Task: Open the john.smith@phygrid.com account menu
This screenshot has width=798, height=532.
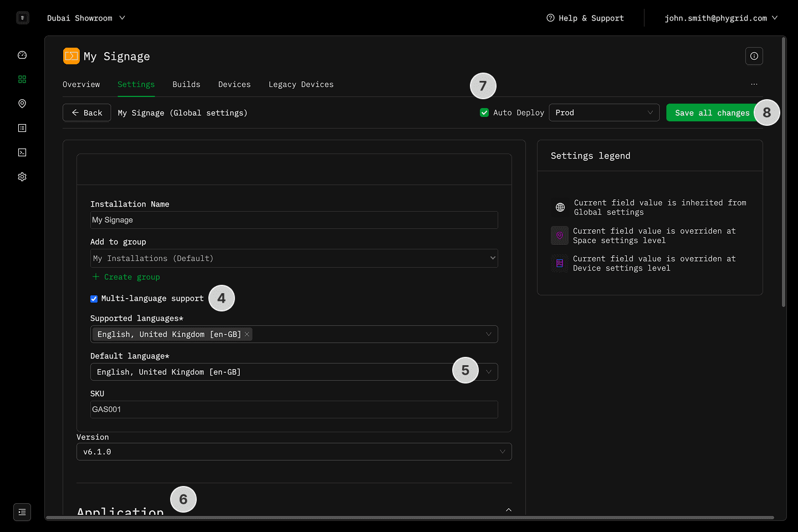Action: tap(721, 18)
